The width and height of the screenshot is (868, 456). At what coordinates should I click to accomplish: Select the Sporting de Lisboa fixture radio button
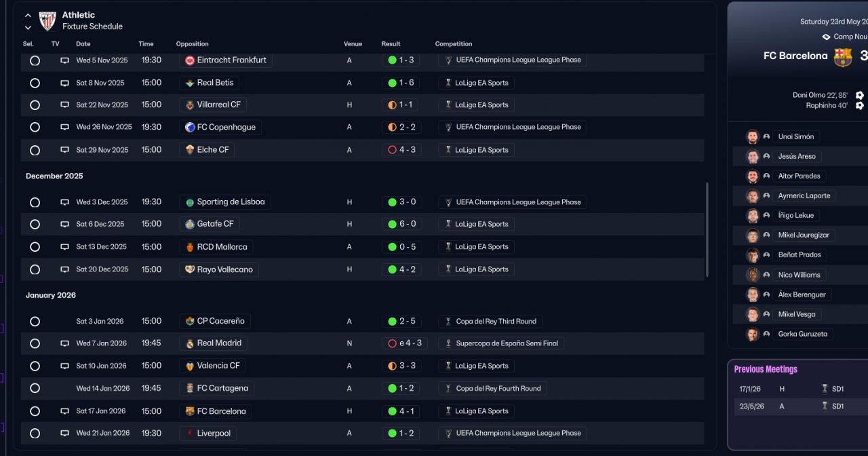click(35, 202)
